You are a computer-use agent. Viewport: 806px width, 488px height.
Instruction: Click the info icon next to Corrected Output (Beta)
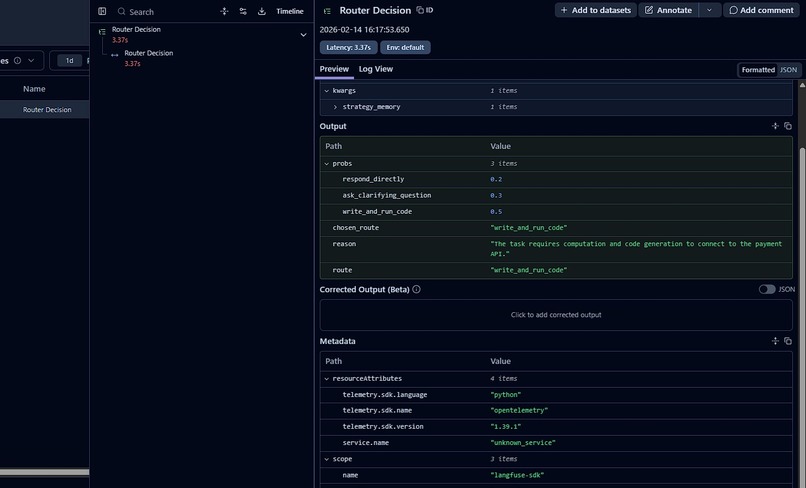(x=416, y=290)
